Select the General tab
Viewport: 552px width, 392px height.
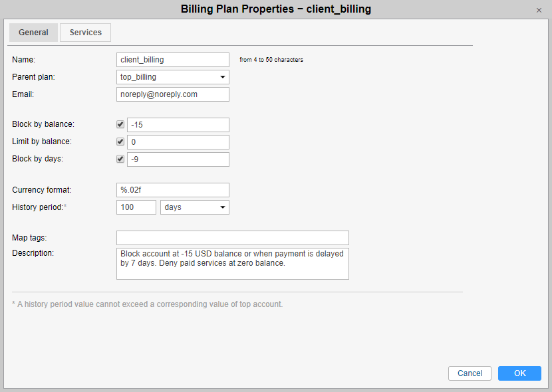(x=33, y=33)
